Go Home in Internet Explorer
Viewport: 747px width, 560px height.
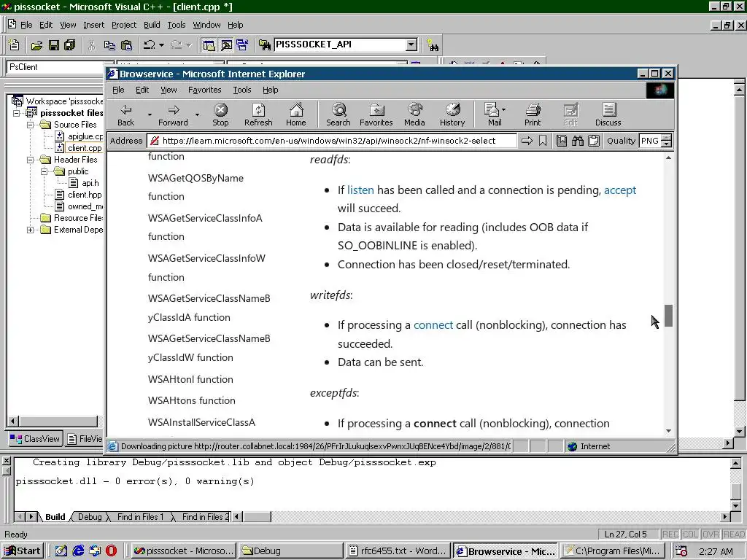pyautogui.click(x=296, y=115)
